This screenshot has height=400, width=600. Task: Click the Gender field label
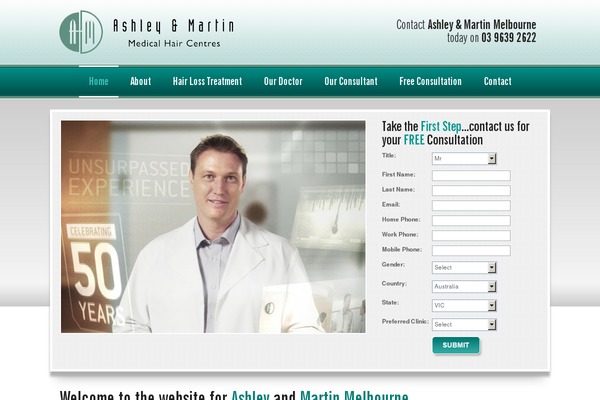(393, 264)
